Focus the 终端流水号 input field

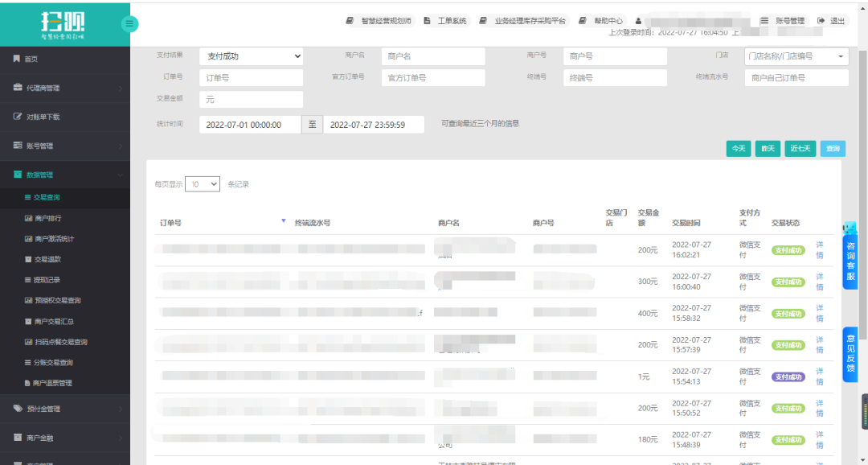796,78
